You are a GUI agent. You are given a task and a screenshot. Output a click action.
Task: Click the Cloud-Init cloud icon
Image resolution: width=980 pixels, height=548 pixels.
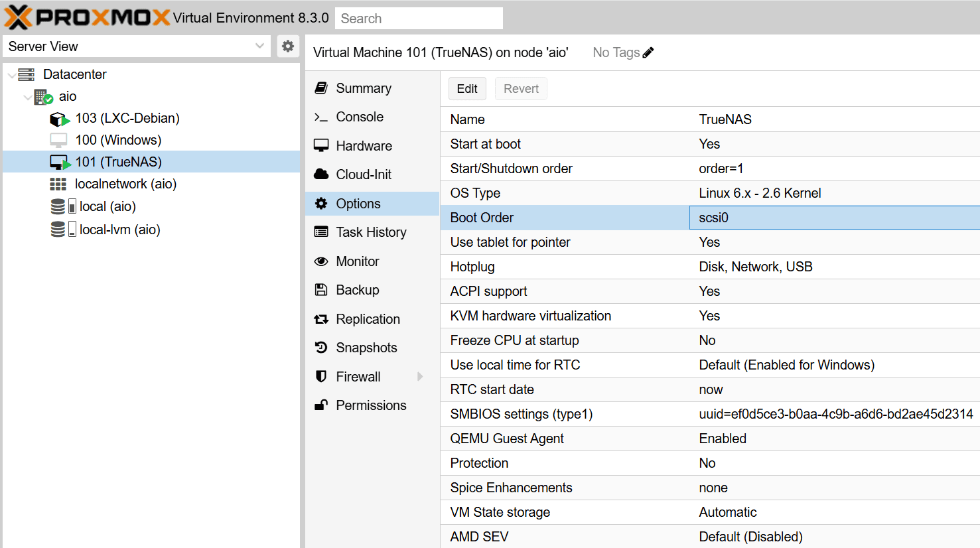click(321, 174)
